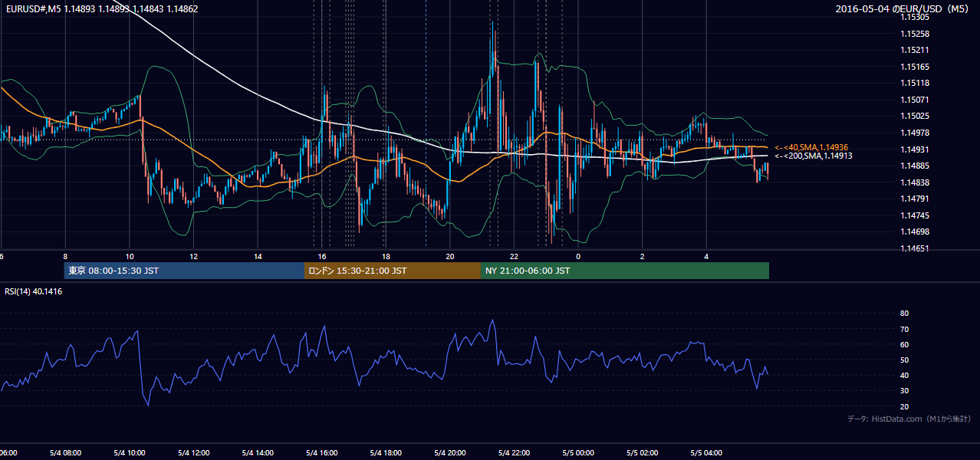This screenshot has height=460, width=980.
Task: Click price axis value 1.15118
Action: click(914, 83)
